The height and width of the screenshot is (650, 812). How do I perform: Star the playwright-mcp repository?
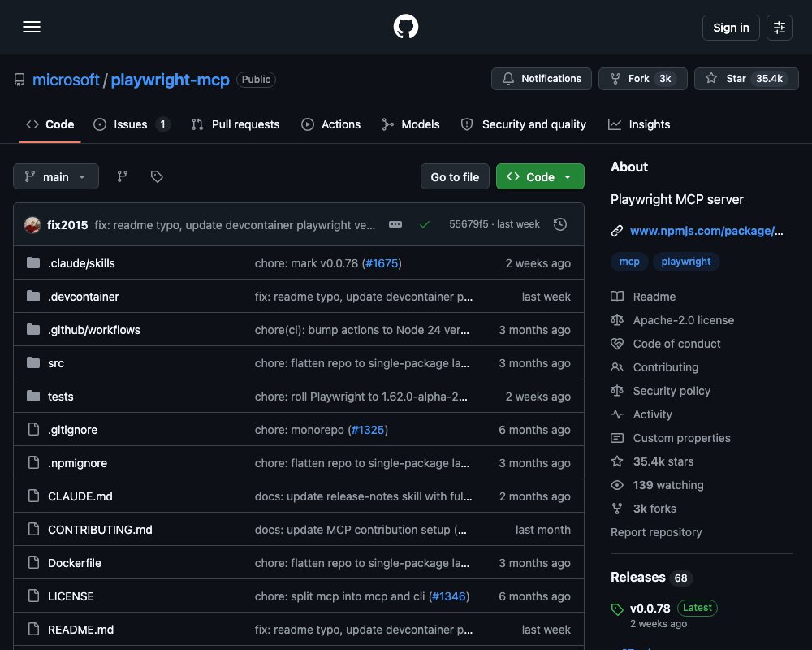(746, 79)
